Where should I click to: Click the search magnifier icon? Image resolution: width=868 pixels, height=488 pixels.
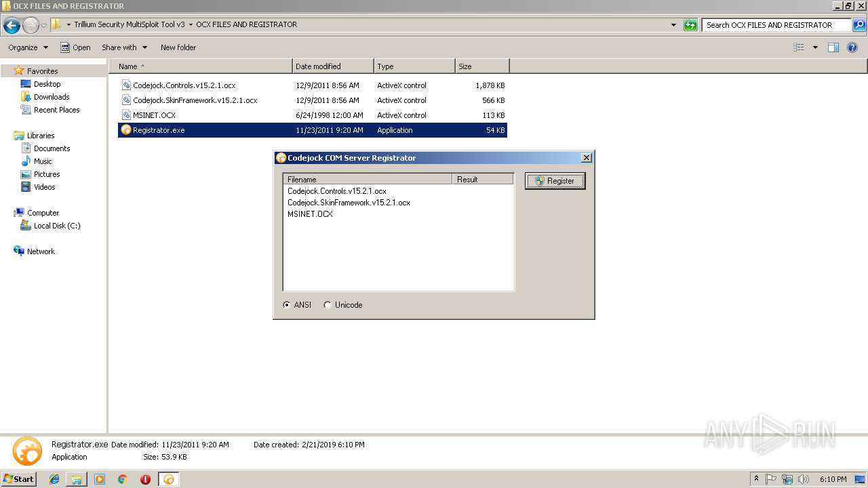coord(859,25)
